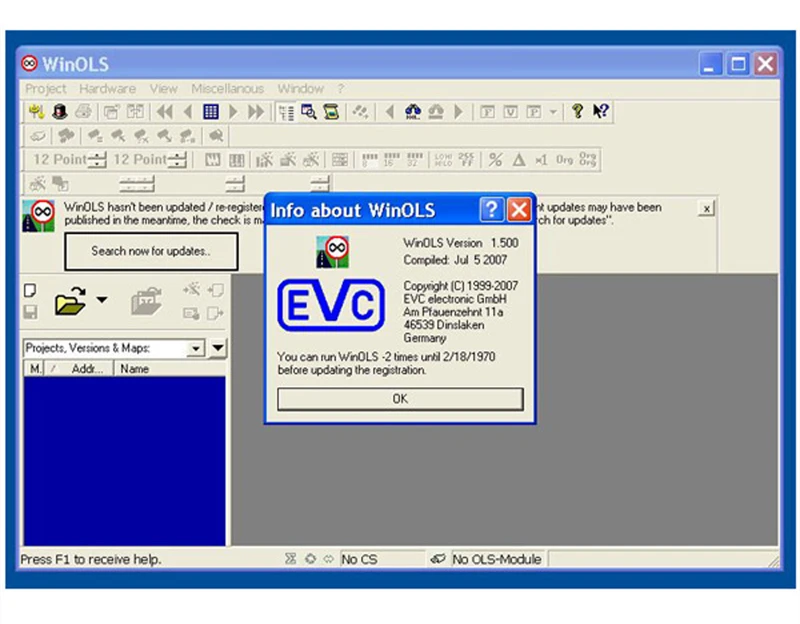Click the x1 factor toolbar icon
The height and width of the screenshot is (624, 800).
pos(541,160)
